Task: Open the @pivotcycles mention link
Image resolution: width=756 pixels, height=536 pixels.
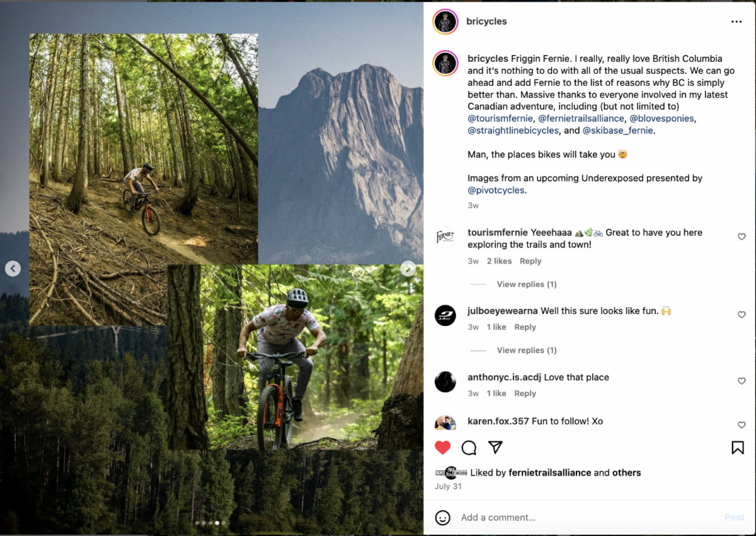Action: [x=496, y=190]
